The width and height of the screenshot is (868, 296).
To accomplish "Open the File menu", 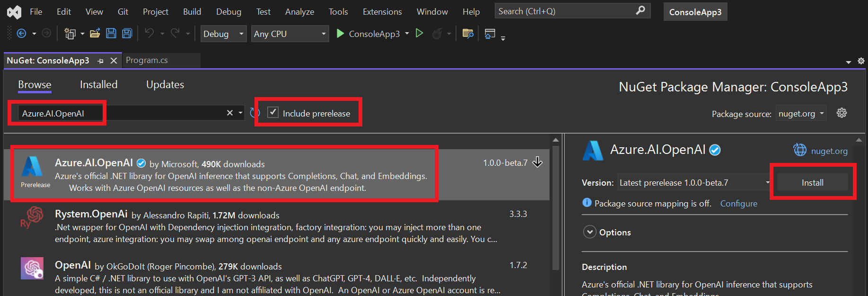I will click(36, 12).
